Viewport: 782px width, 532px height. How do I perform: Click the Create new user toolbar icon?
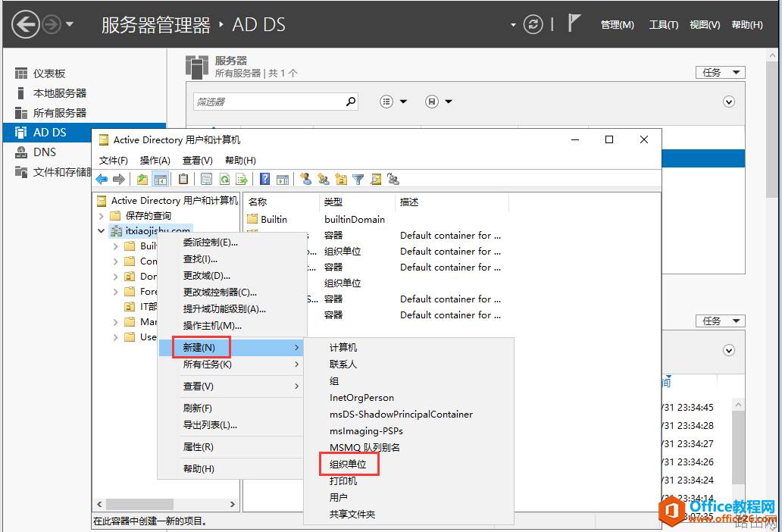pos(306,179)
